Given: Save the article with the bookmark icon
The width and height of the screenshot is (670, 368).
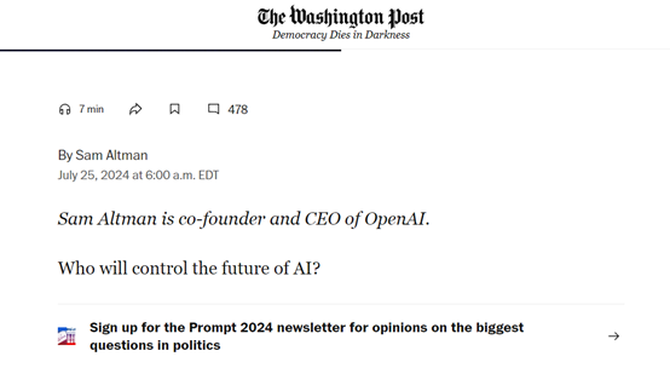Looking at the screenshot, I should coord(174,109).
